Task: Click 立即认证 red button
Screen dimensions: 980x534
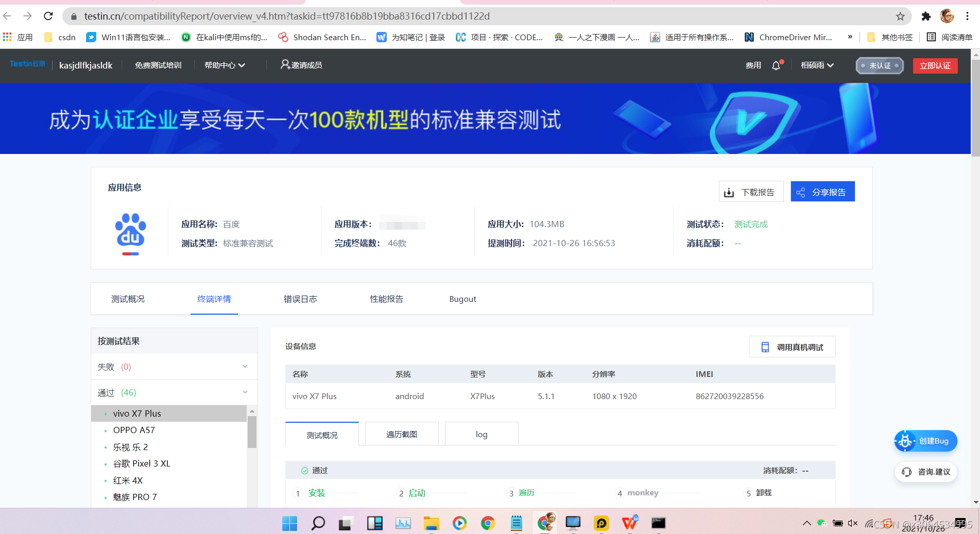Action: [x=935, y=65]
